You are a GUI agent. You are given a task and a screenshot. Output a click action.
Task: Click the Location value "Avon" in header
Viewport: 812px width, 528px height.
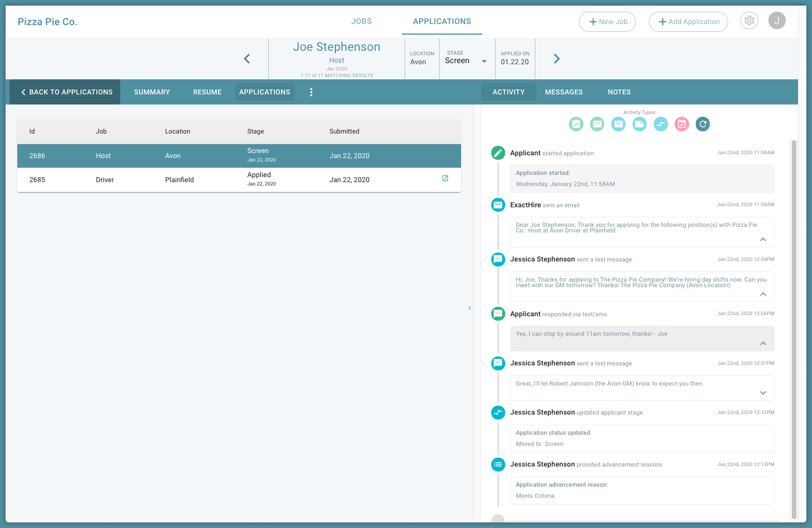coord(418,62)
